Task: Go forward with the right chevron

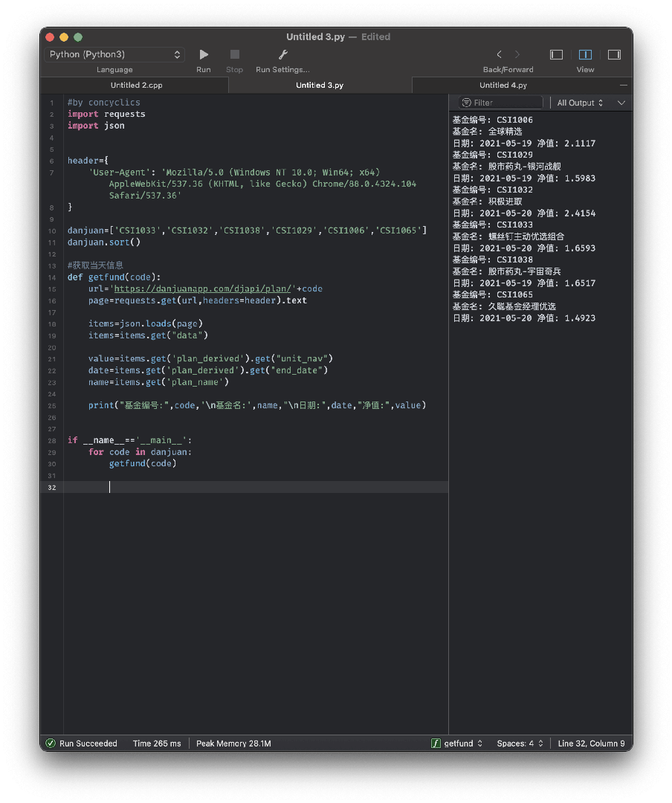Action: (517, 54)
